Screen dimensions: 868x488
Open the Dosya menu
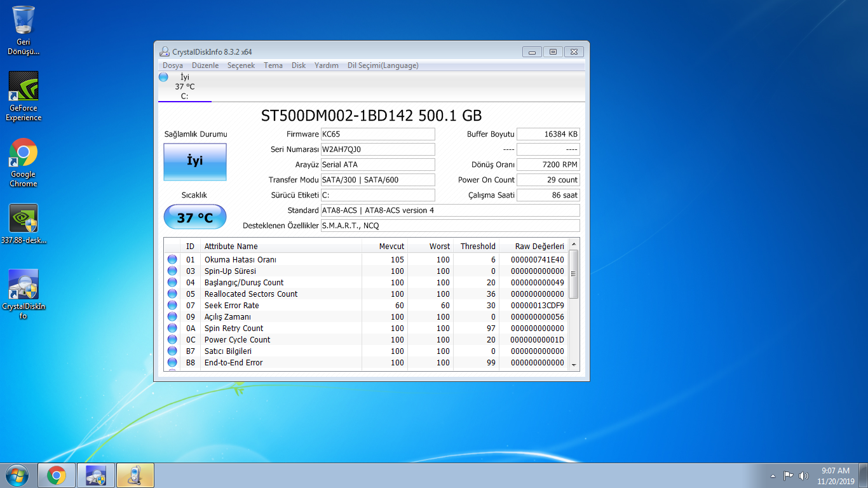pos(173,65)
